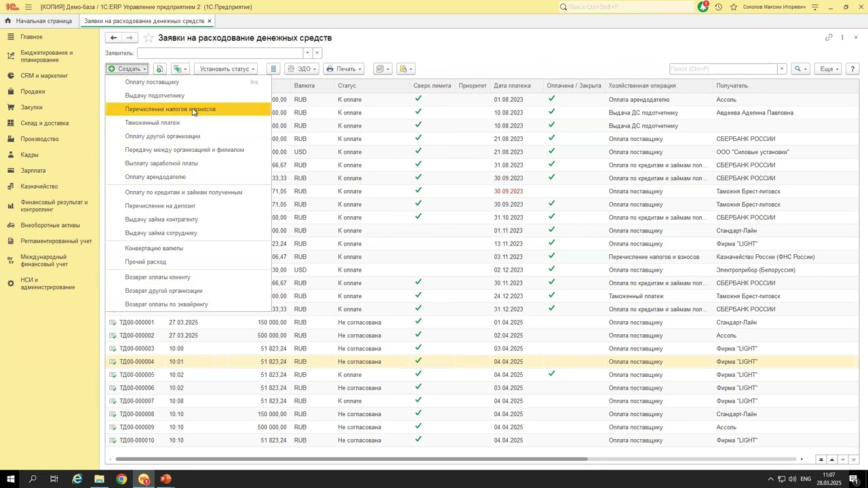
Task: Open the Казначейство section in sidebar
Action: pos(39,186)
